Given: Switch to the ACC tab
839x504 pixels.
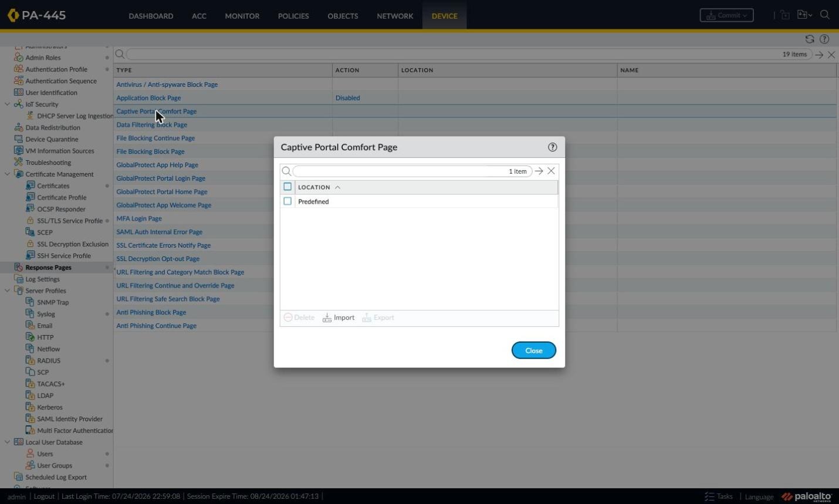Looking at the screenshot, I should [x=199, y=16].
